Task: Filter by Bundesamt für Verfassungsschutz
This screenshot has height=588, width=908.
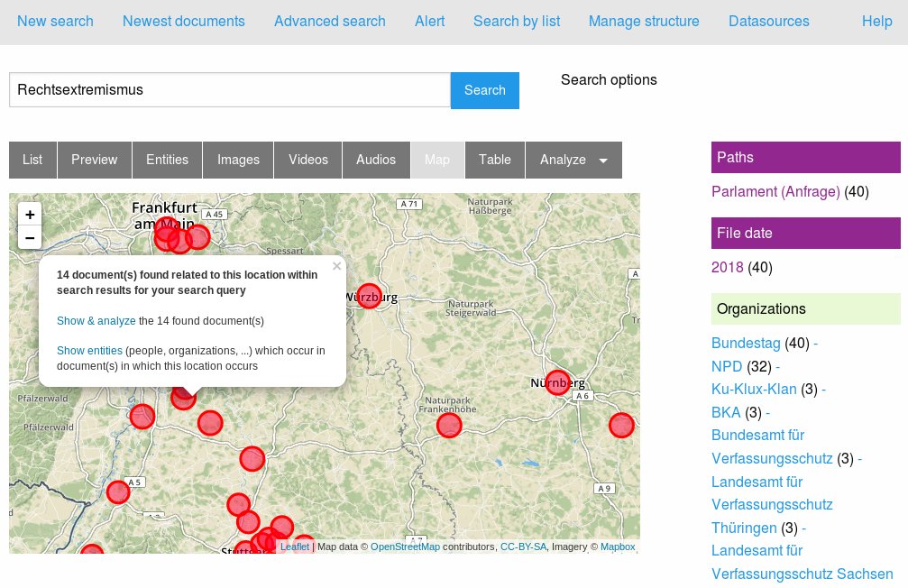Action: [x=772, y=447]
